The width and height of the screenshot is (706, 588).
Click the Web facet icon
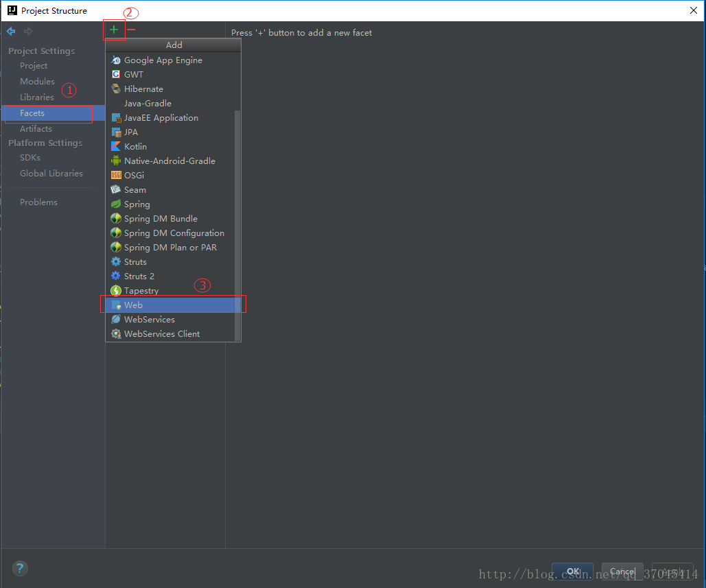coord(116,305)
